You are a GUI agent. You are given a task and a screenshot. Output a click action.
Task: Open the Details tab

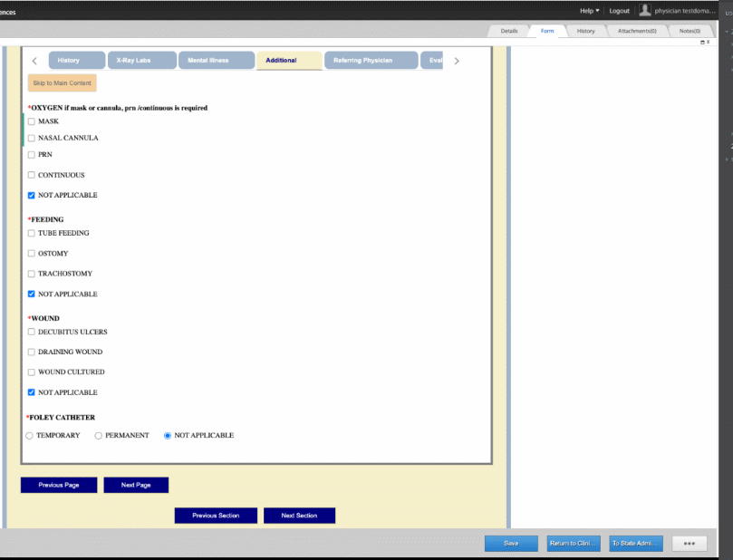(x=509, y=31)
